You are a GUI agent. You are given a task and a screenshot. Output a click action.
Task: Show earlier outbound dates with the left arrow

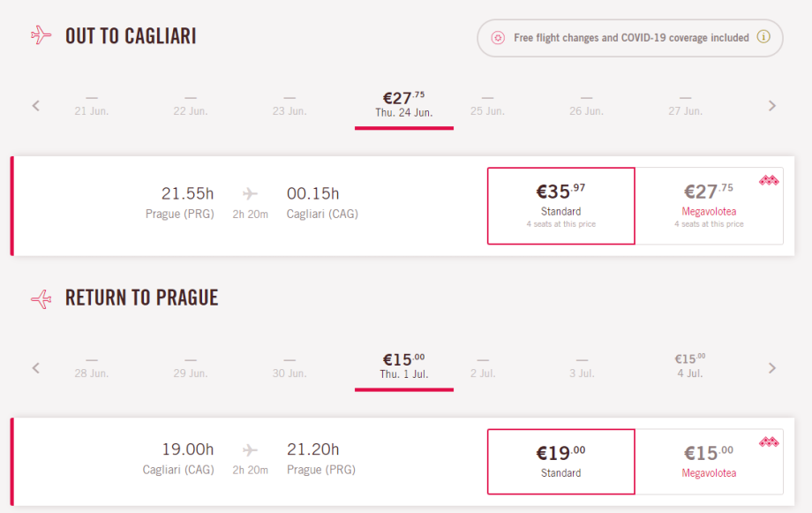click(x=36, y=106)
